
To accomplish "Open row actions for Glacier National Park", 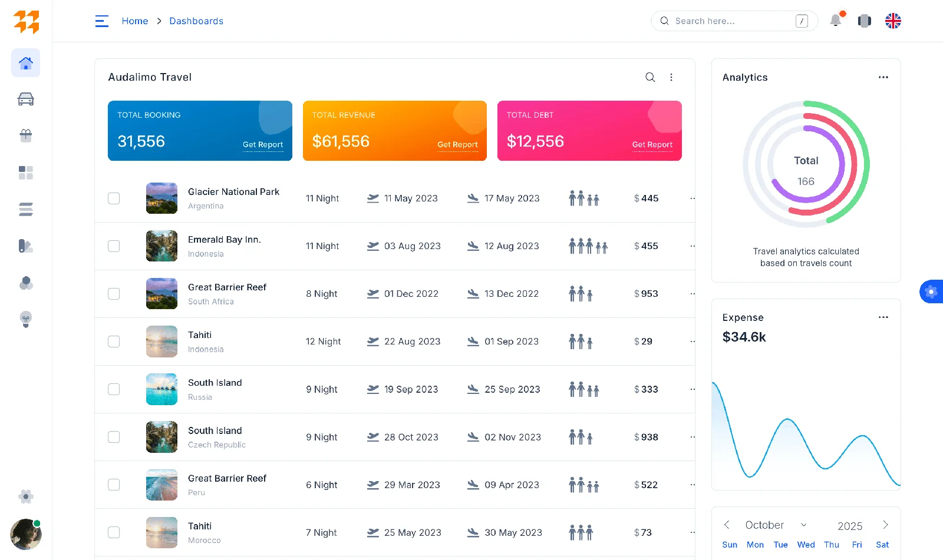I will [x=693, y=198].
